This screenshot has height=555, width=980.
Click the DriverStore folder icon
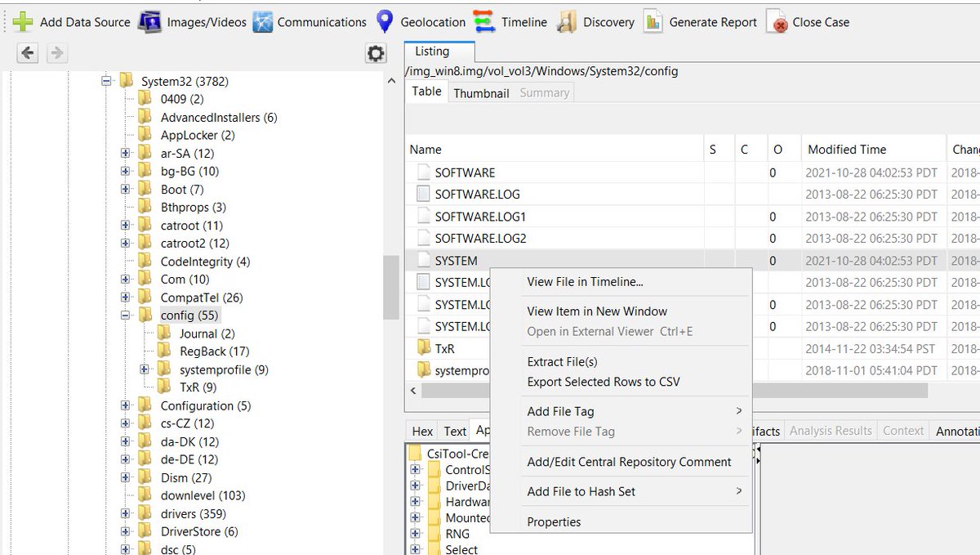[145, 531]
